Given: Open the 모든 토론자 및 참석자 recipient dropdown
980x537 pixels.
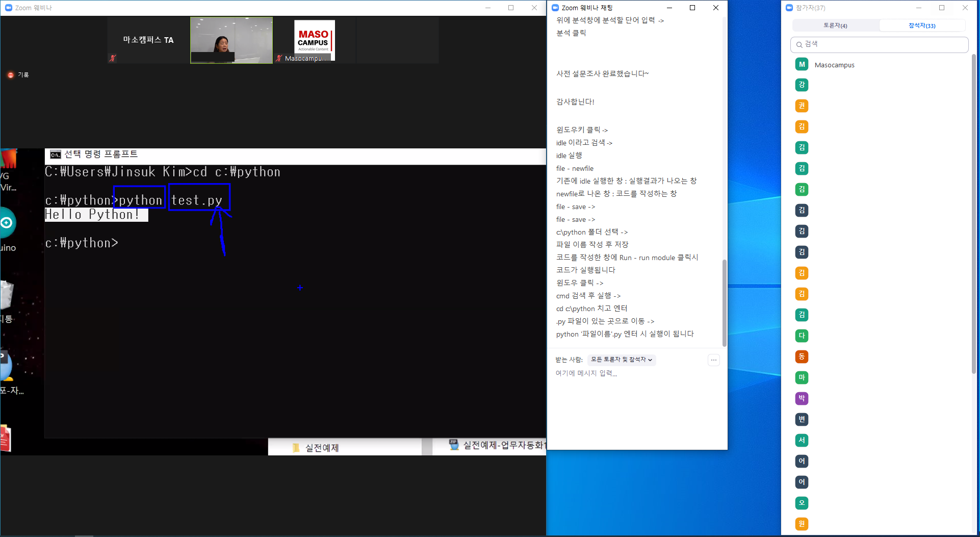Looking at the screenshot, I should click(621, 360).
